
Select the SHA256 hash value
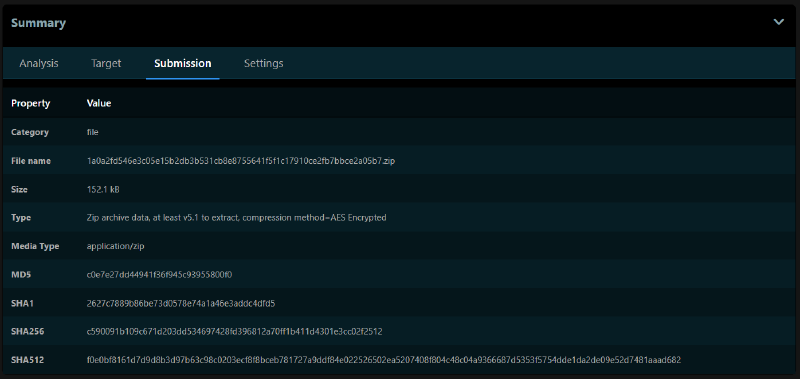coord(234,332)
